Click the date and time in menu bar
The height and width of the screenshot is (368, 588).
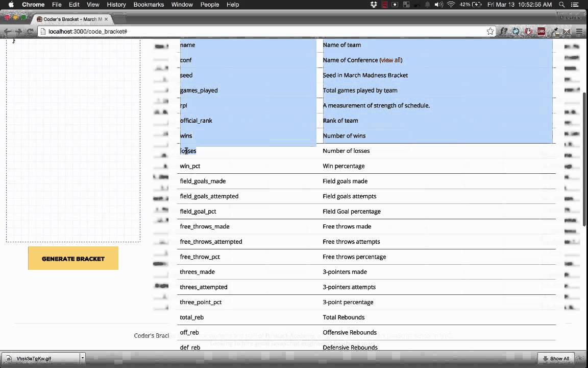(520, 5)
